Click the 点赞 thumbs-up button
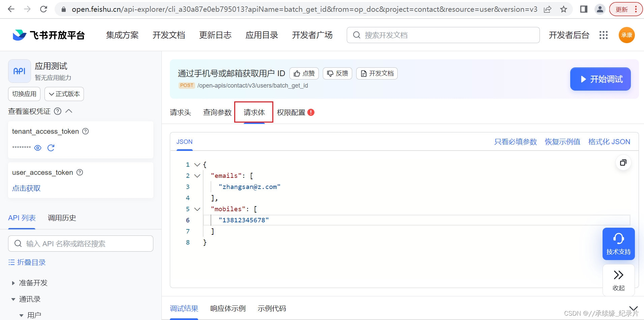644x320 pixels. pos(304,73)
